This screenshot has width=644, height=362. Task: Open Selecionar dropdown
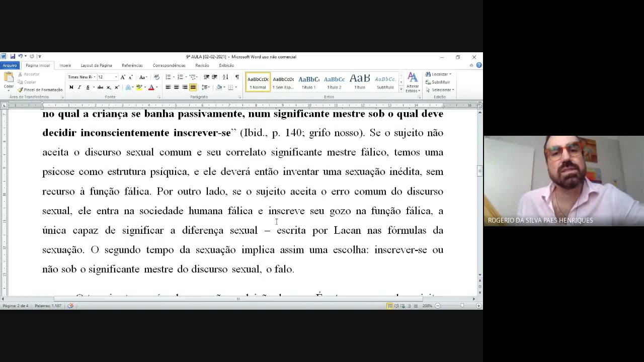440,89
